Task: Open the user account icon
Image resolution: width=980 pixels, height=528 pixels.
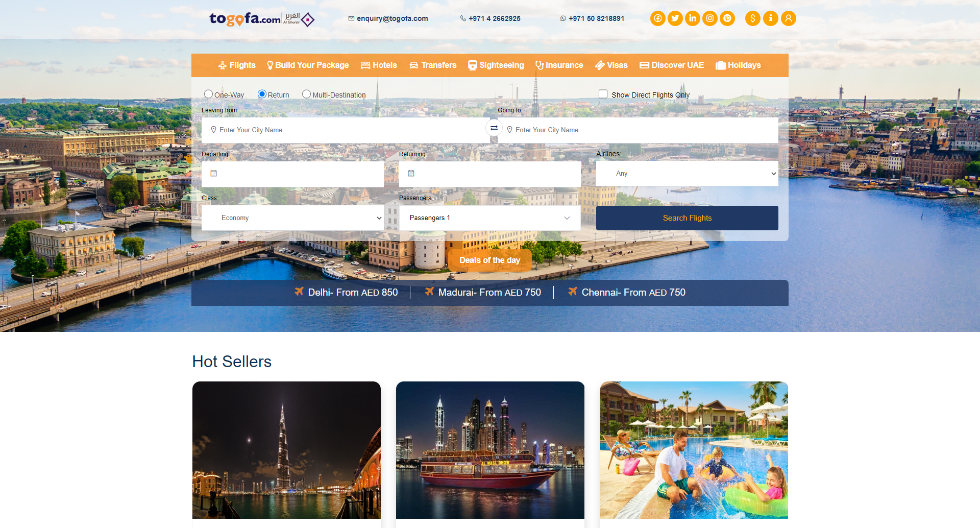Action: (788, 18)
